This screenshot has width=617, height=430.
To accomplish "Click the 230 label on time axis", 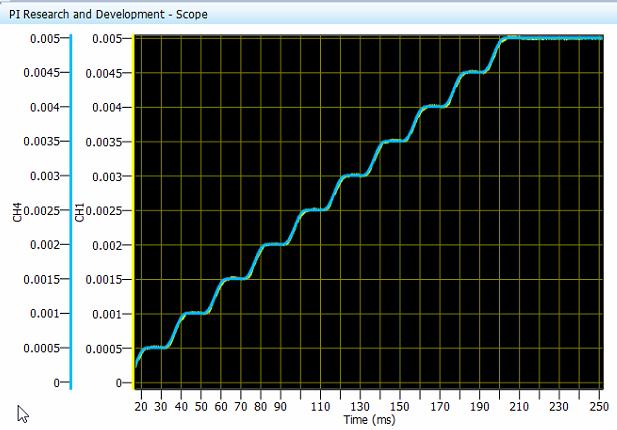I will pyautogui.click(x=559, y=406).
